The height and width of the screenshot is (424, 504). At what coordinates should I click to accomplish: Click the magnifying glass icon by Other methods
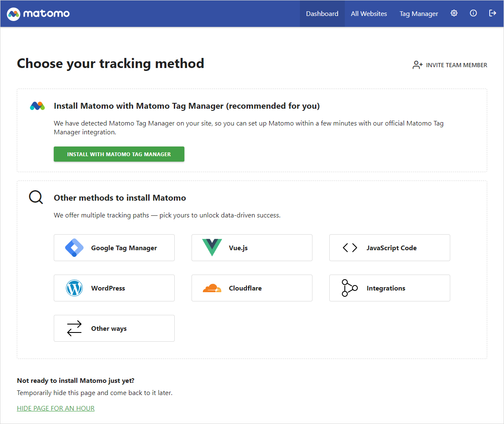tap(36, 197)
